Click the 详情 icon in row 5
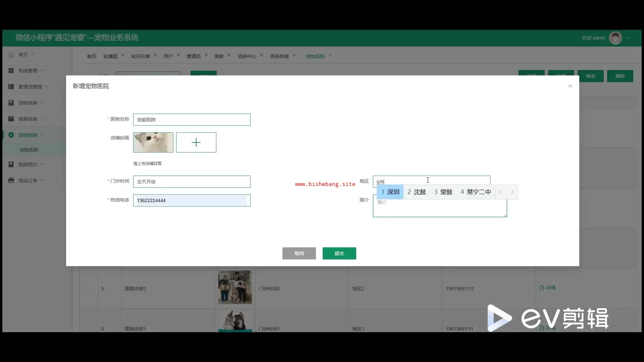Image resolution: width=644 pixels, height=362 pixels. pyautogui.click(x=542, y=288)
